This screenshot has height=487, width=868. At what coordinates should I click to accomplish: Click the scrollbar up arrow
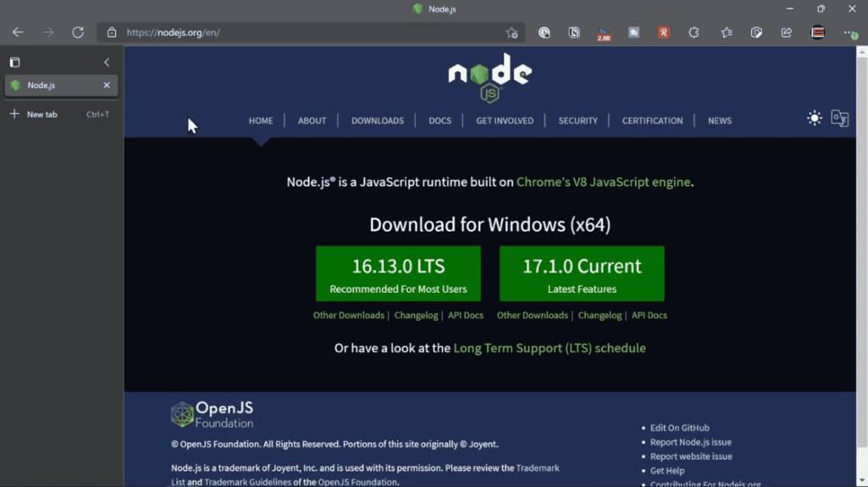coord(862,52)
